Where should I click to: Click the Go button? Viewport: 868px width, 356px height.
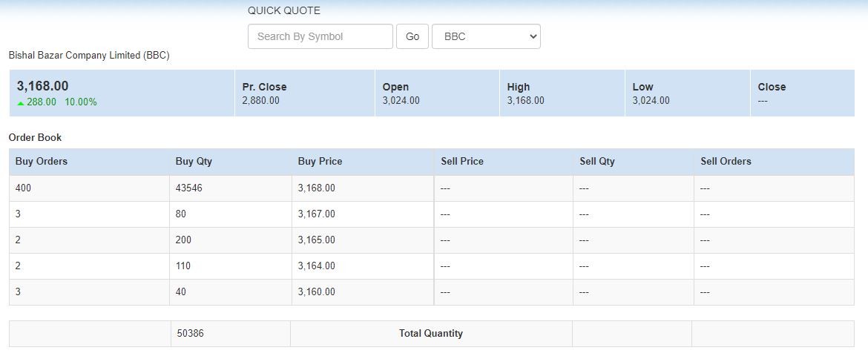click(412, 36)
